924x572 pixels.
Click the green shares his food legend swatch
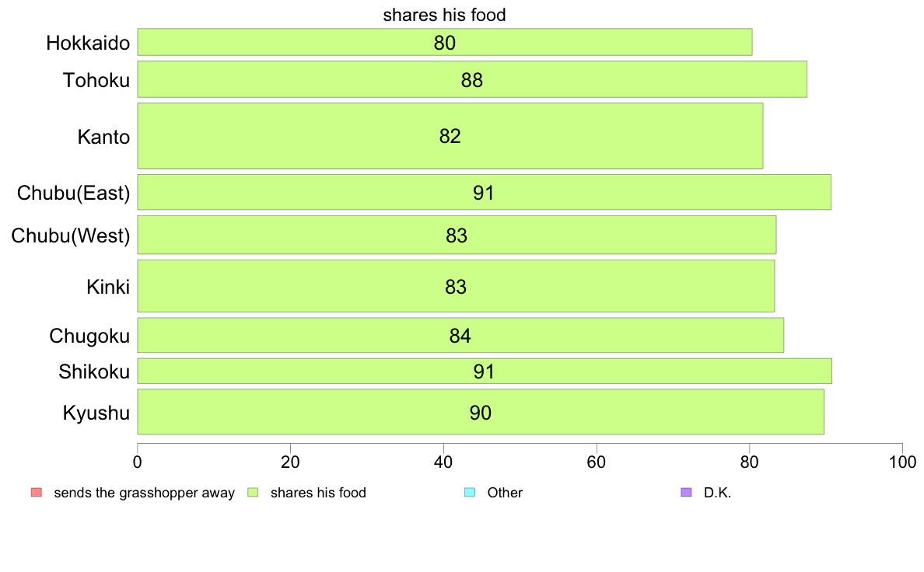(253, 493)
